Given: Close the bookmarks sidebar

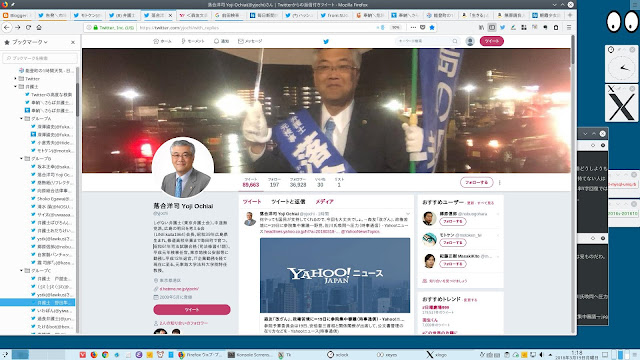Looking at the screenshot, I should tap(73, 42).
